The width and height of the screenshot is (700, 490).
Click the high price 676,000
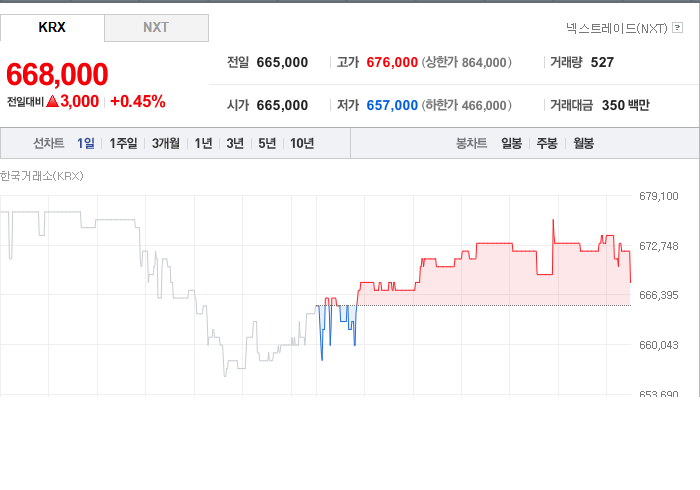[392, 62]
